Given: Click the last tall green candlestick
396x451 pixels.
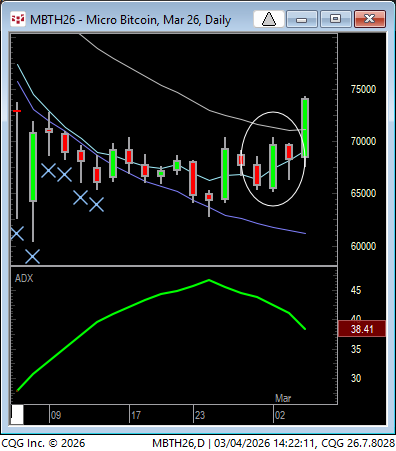Looking at the screenshot, I should coord(305,127).
